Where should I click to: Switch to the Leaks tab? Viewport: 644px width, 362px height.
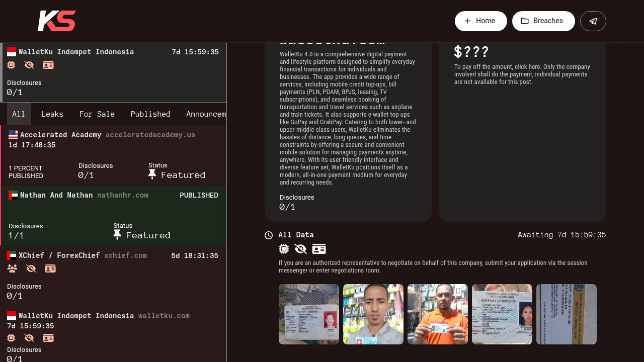[52, 114]
